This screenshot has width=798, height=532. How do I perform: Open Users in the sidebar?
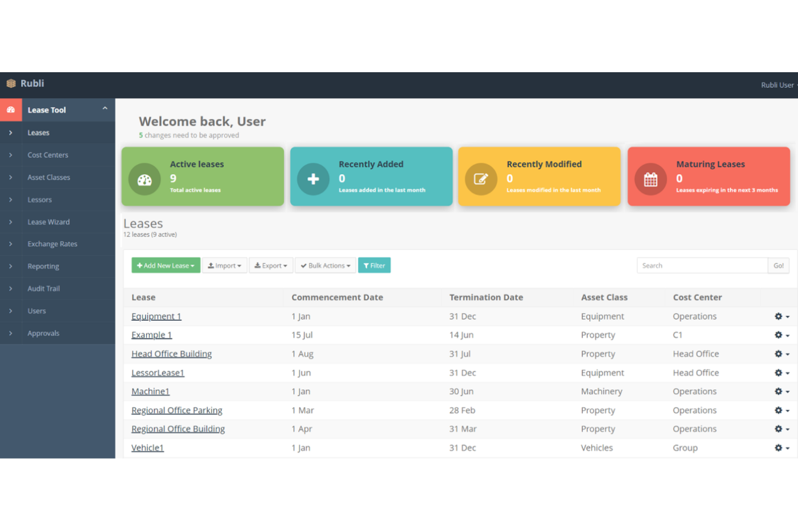pyautogui.click(x=37, y=311)
